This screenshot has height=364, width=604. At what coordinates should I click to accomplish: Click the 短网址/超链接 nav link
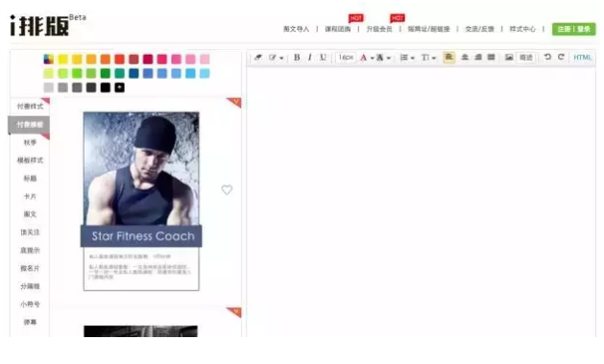[x=428, y=29]
